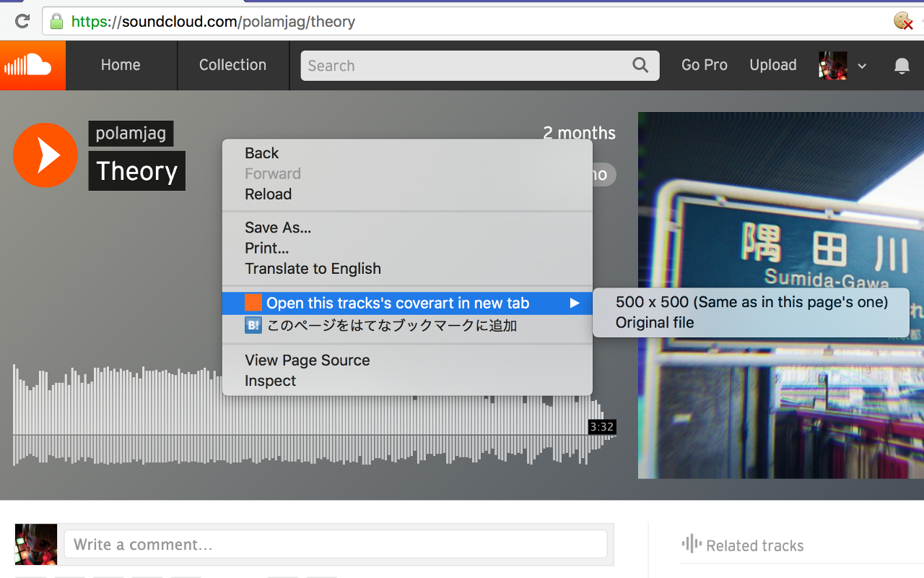Refresh page with browser reload icon
The width and height of the screenshot is (924, 578).
click(21, 21)
